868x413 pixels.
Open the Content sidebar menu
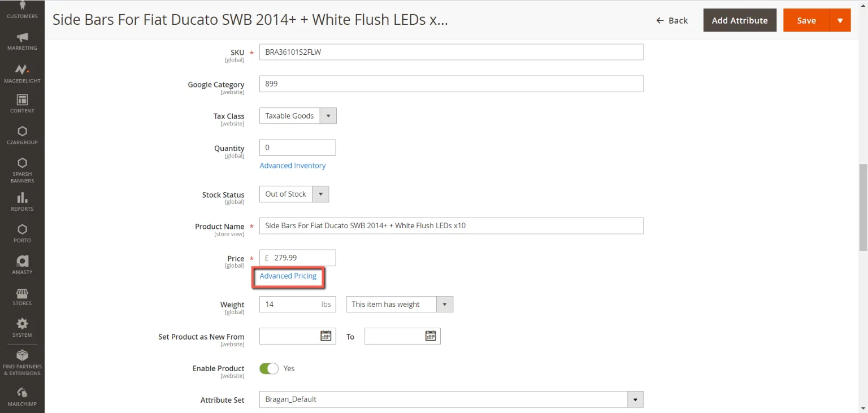tap(22, 104)
